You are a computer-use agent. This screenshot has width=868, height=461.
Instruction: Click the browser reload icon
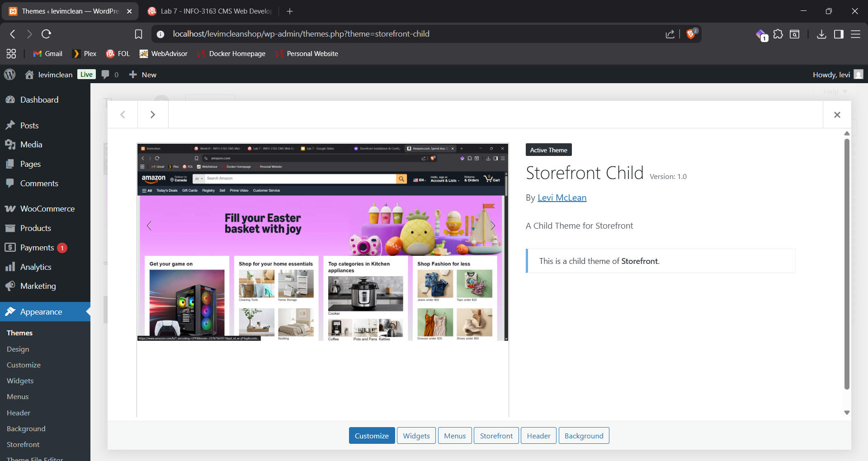click(46, 34)
